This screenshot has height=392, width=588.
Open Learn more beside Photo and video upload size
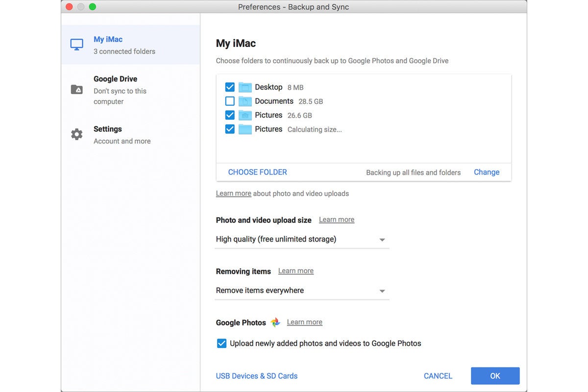pyautogui.click(x=337, y=220)
